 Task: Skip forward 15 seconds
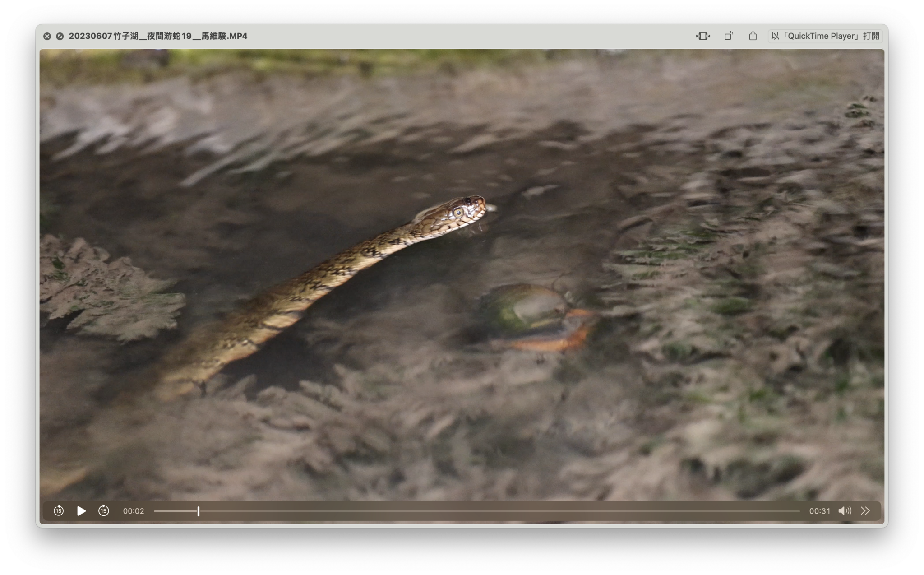point(104,510)
